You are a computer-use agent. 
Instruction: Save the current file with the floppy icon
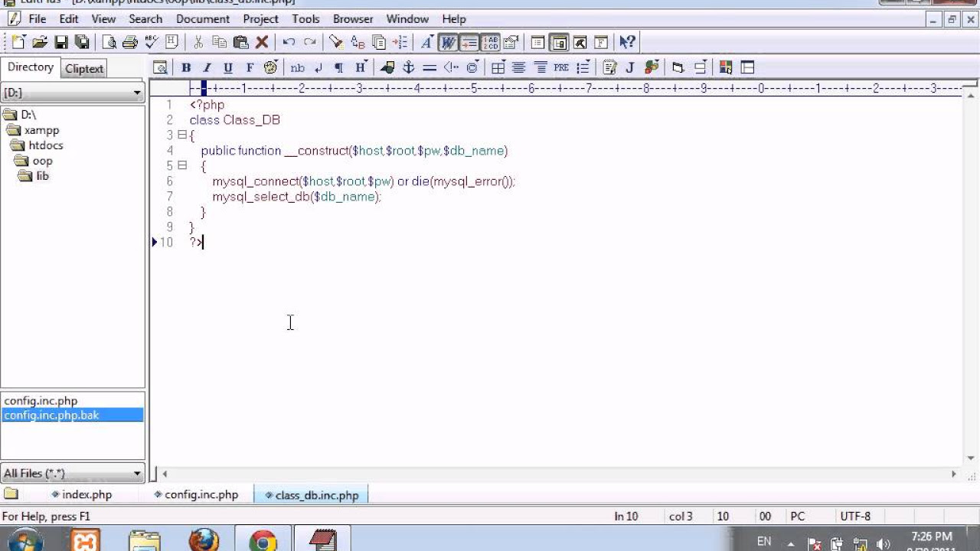pyautogui.click(x=61, y=42)
